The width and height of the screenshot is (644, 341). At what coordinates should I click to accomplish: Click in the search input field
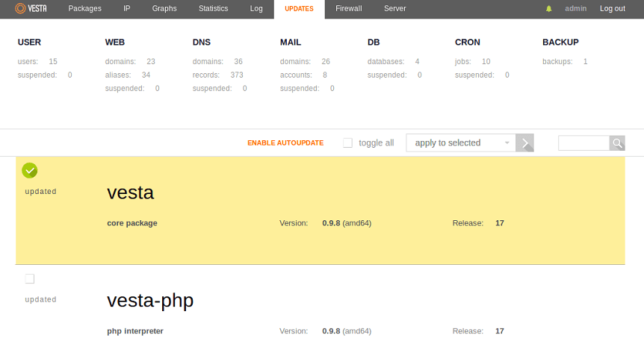point(583,143)
